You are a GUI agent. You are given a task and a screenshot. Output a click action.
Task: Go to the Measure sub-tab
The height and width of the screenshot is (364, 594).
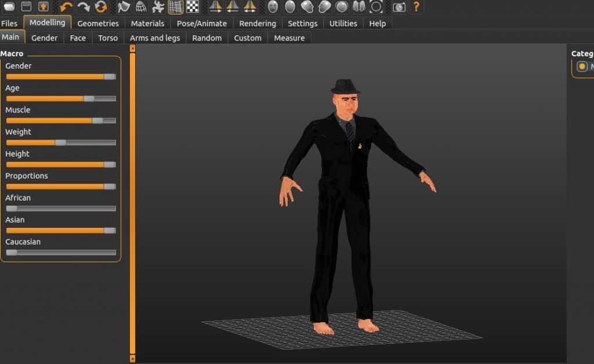pos(289,38)
